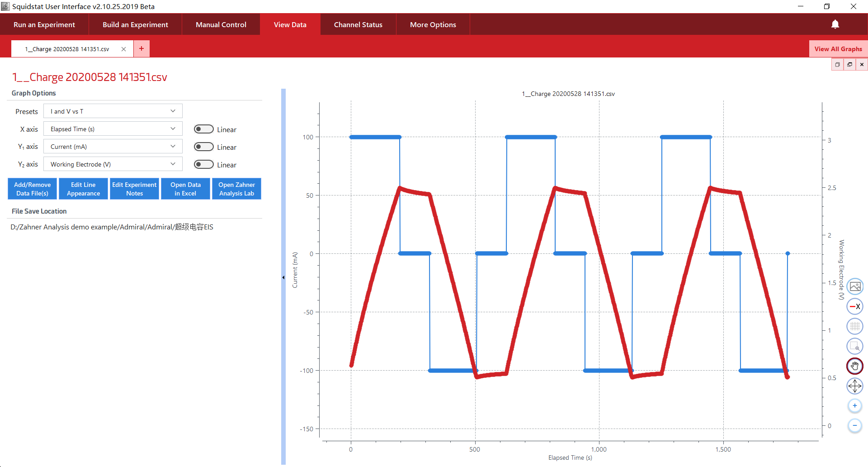Click the remove X axis icon
868x467 pixels.
pos(854,306)
